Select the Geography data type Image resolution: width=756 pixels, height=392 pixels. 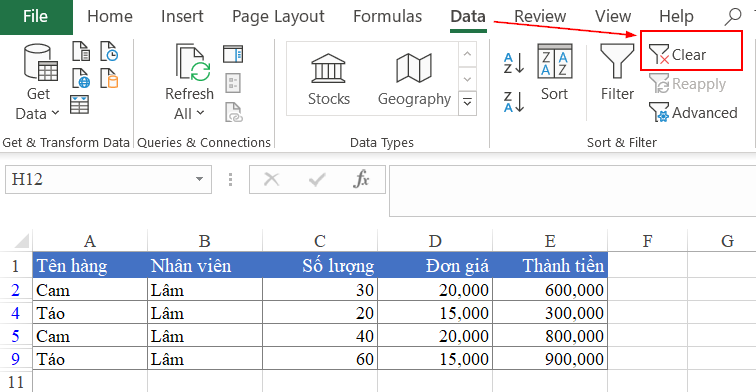414,79
